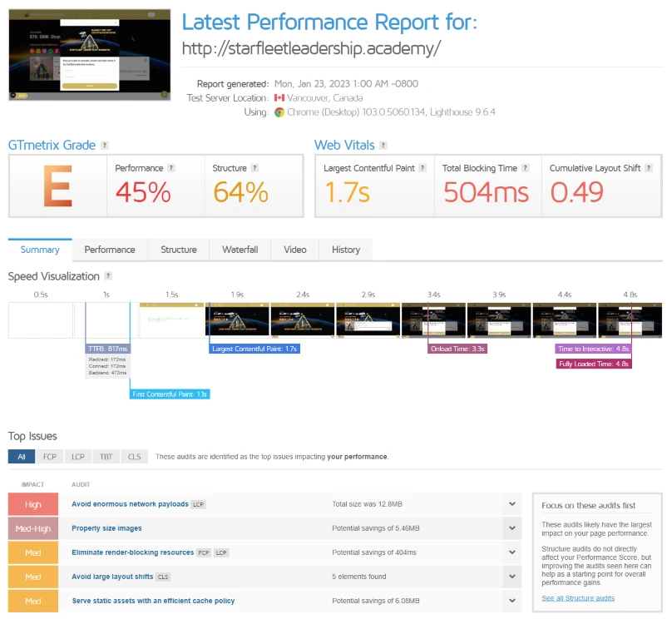Show help for Total Blocking Time
Viewport: 672px width, 639px height.
click(526, 168)
